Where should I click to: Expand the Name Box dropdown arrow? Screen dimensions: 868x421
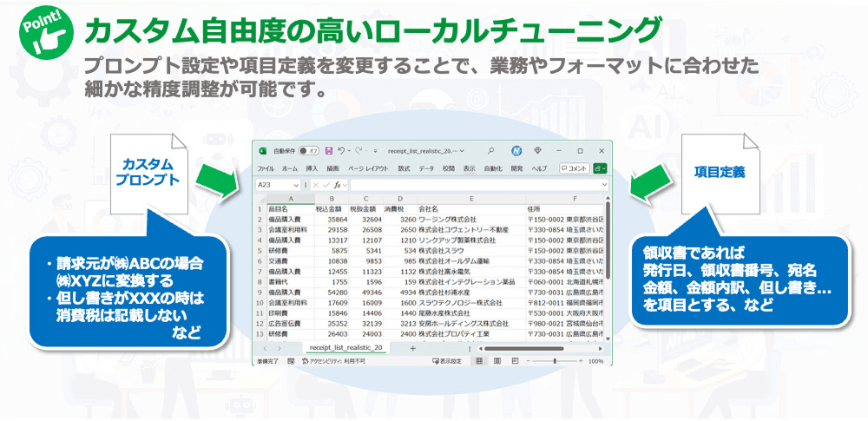(298, 185)
